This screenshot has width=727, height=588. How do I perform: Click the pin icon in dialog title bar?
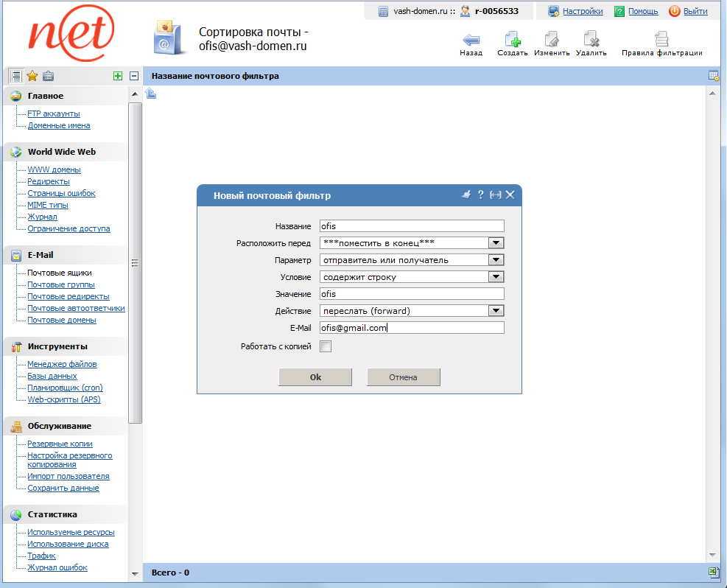point(466,195)
